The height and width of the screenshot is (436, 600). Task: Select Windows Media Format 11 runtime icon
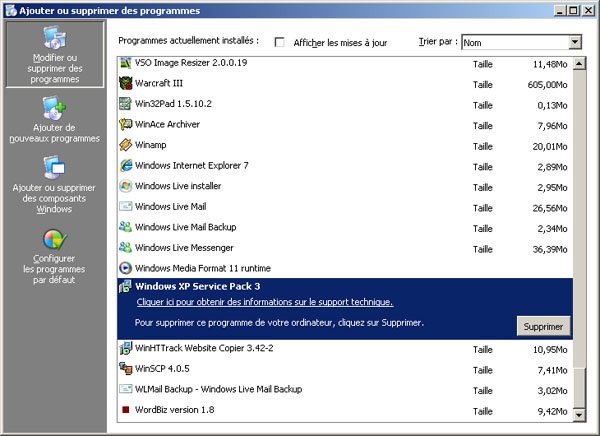point(125,268)
